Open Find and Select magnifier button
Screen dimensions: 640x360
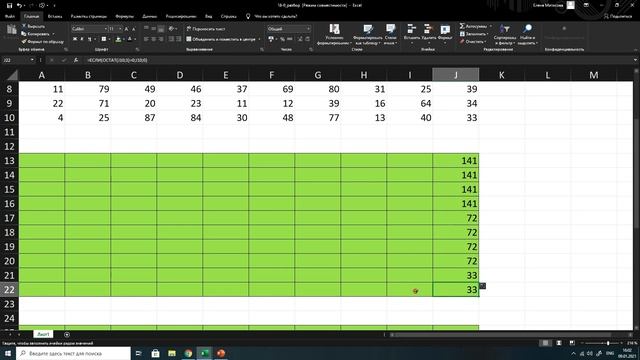(527, 34)
